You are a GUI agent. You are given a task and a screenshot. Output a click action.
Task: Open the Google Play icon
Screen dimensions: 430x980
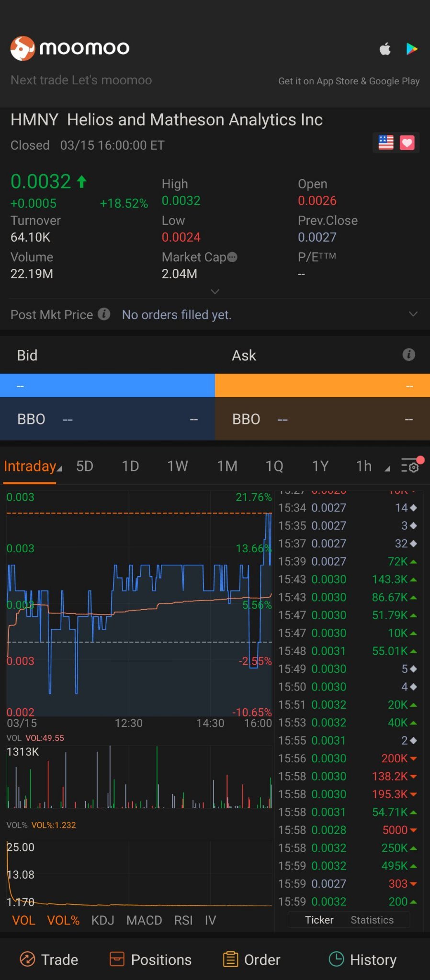point(412,49)
